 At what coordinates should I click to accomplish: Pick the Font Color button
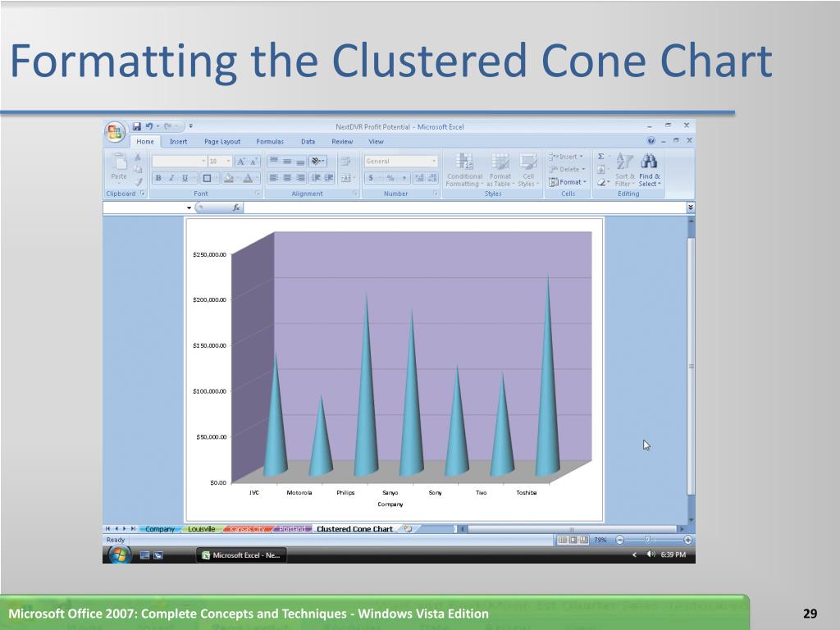248,178
